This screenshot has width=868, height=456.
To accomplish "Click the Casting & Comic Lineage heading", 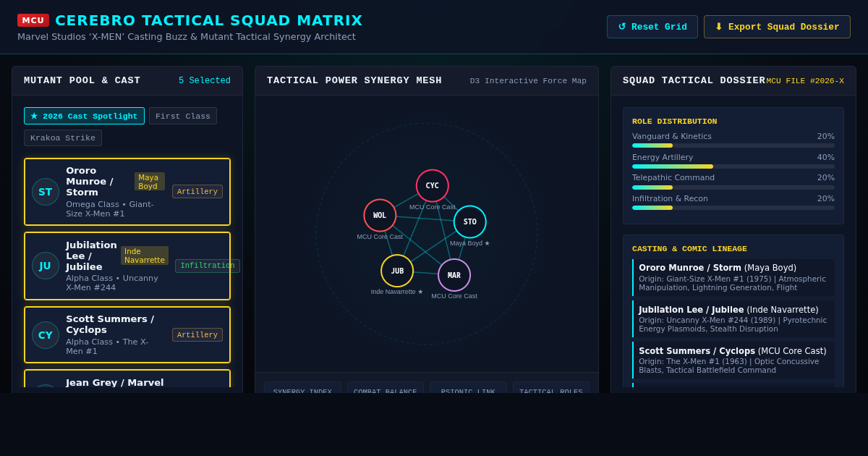I will coord(689,249).
